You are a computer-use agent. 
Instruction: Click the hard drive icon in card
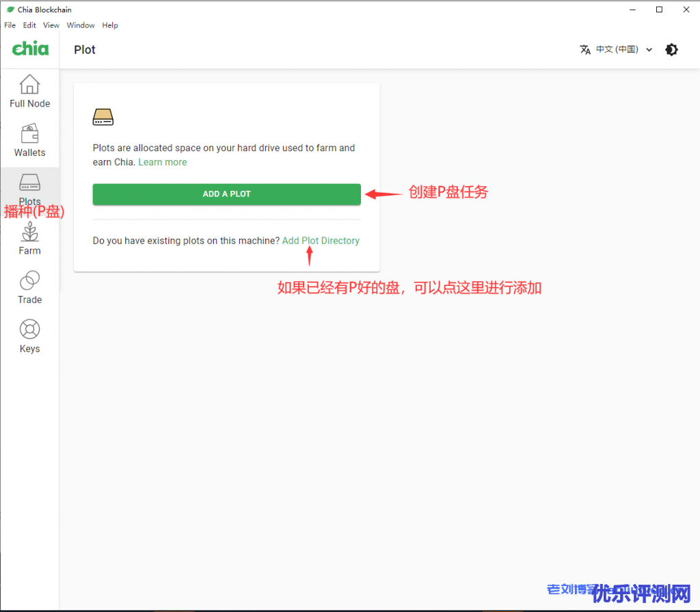tap(103, 117)
